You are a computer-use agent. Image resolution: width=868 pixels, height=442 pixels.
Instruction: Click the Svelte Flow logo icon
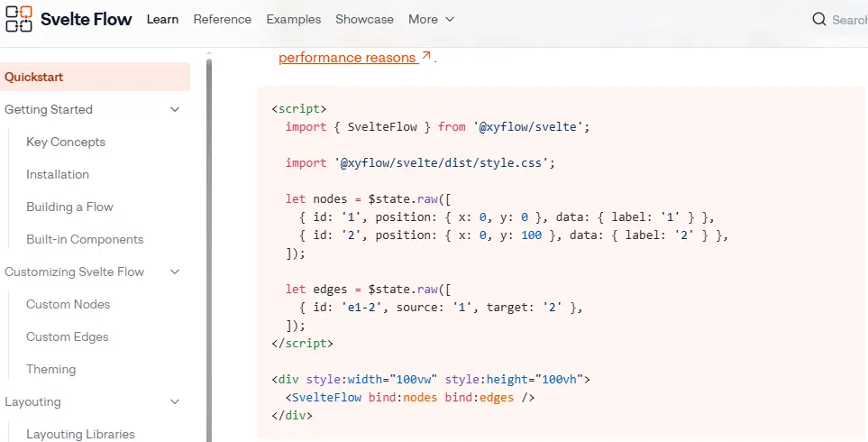(18, 19)
